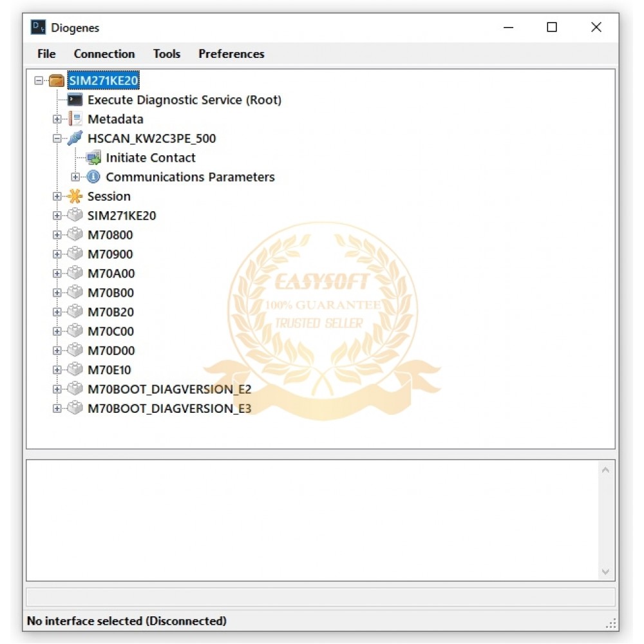
Task: Minimize the Diogenes window
Action: pyautogui.click(x=509, y=28)
